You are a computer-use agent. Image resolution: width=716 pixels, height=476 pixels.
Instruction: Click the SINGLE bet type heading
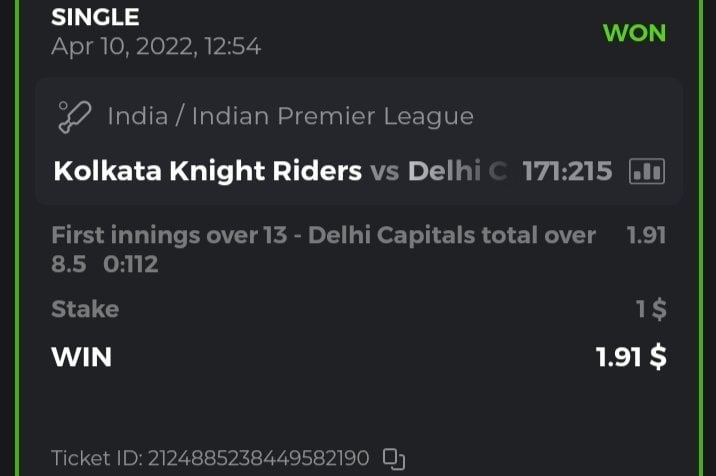click(95, 17)
